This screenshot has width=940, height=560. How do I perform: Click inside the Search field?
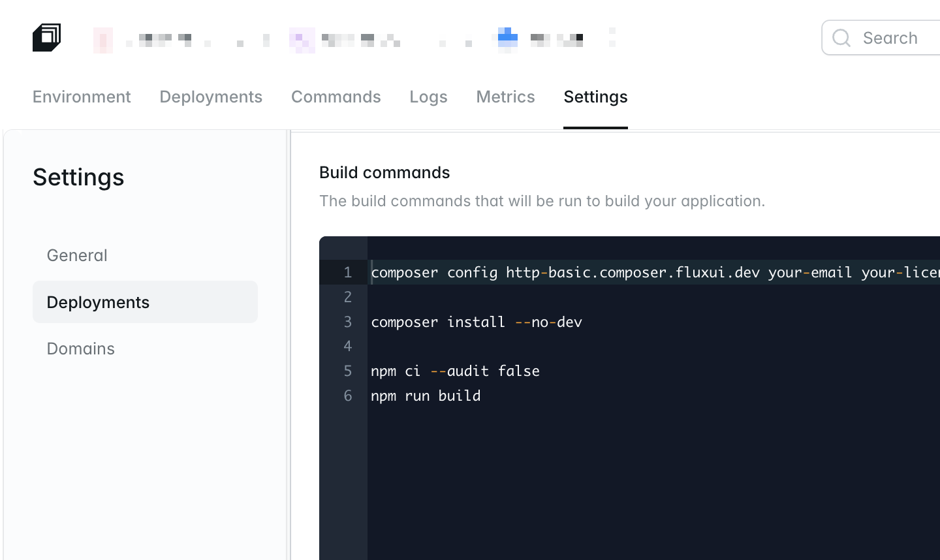891,38
